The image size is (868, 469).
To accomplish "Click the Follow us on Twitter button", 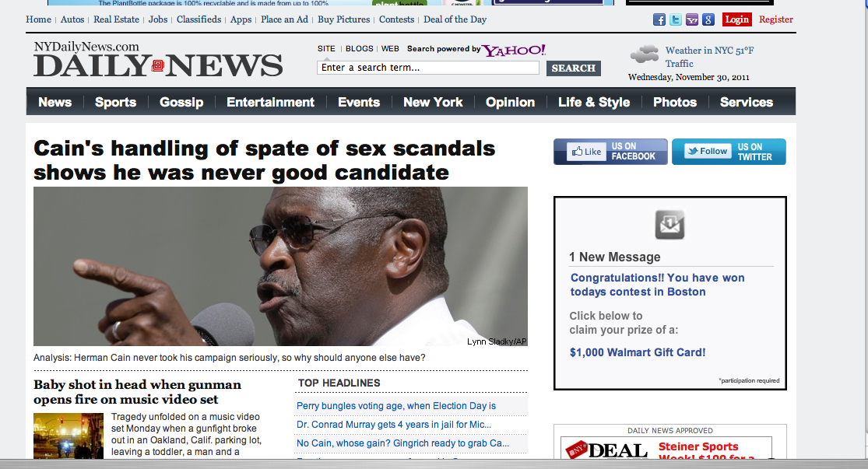I will point(729,152).
